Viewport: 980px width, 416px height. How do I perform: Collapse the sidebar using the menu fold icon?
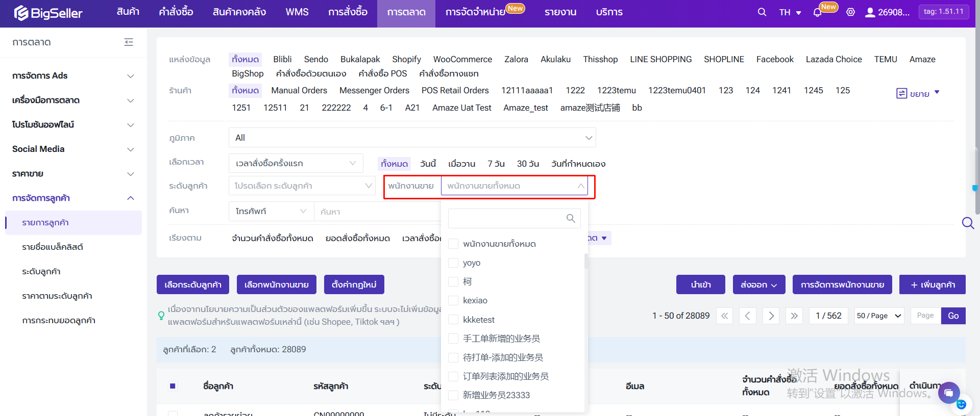(x=129, y=42)
